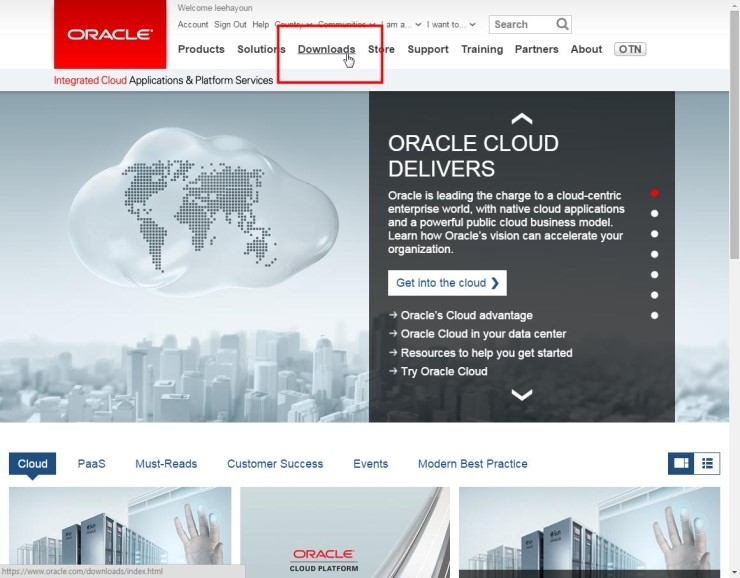Select the fourth carousel dot

(x=654, y=254)
